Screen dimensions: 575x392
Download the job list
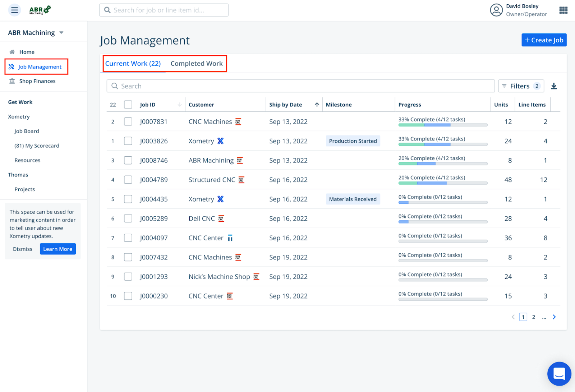pos(554,86)
